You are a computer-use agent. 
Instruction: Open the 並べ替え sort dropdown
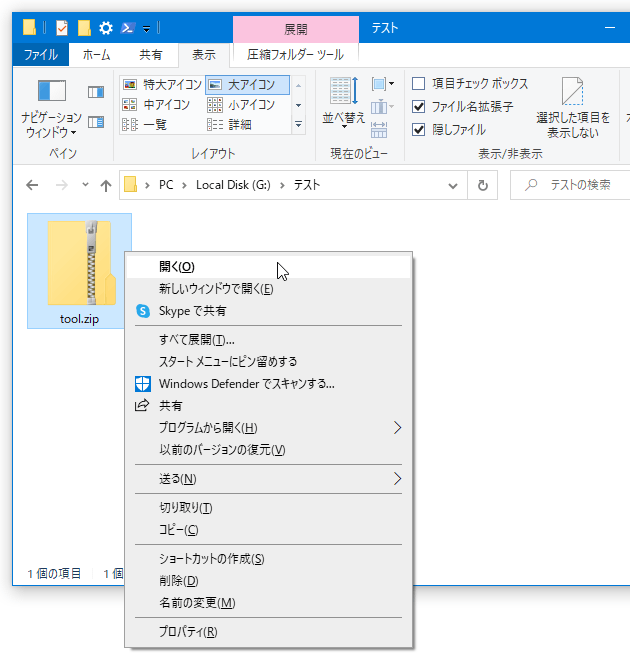click(344, 104)
